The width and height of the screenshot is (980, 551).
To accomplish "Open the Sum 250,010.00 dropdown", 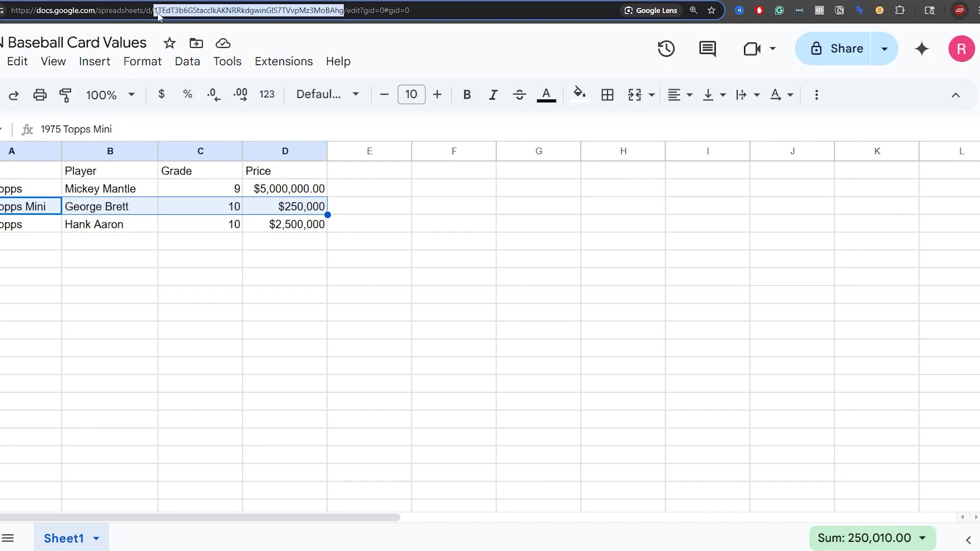I will click(x=872, y=538).
